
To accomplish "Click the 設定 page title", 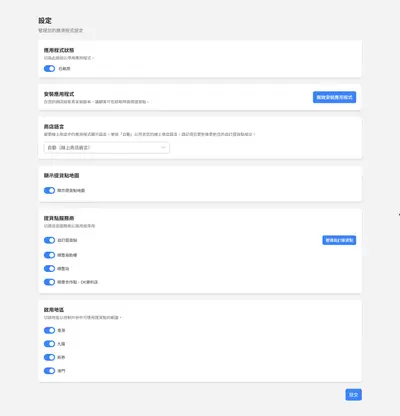I will (x=45, y=21).
